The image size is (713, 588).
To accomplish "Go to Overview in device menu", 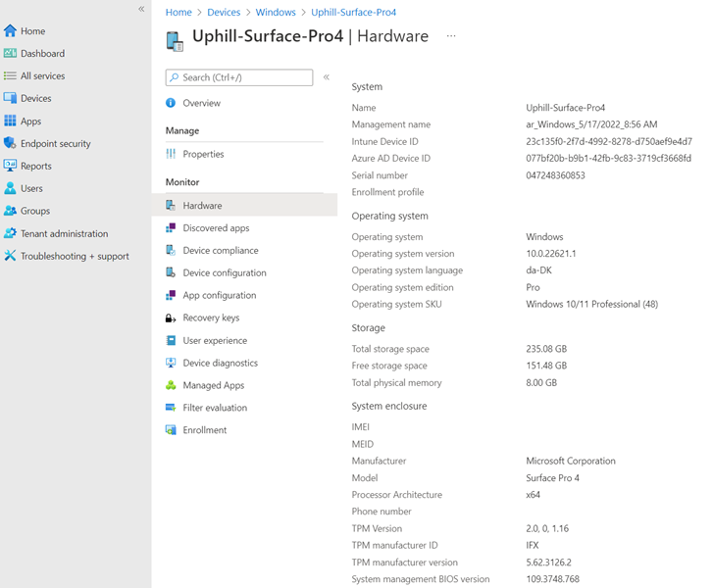I will [201, 104].
